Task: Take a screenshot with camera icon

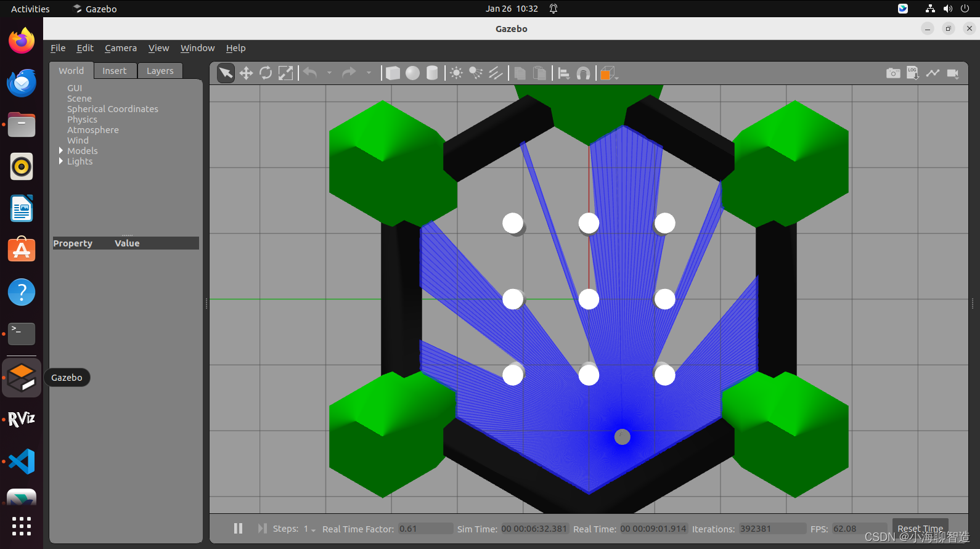Action: click(x=893, y=73)
